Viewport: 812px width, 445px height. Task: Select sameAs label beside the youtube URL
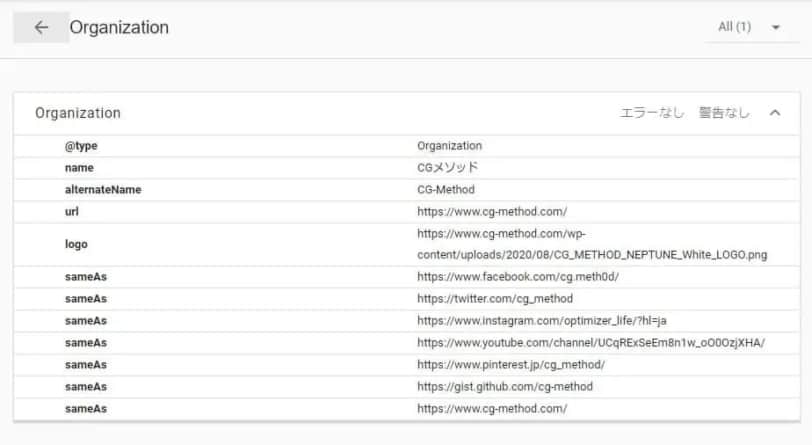coord(86,342)
